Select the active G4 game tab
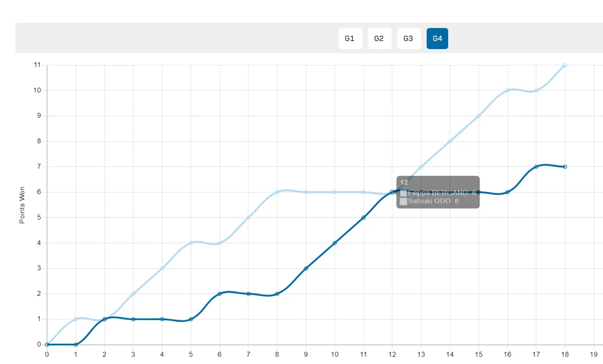The height and width of the screenshot is (364, 603). click(x=437, y=39)
